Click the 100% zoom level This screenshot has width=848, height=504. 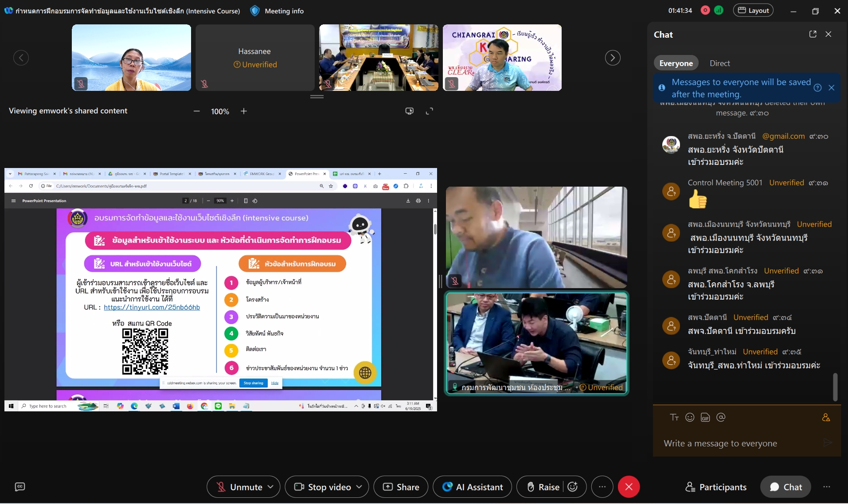(220, 112)
